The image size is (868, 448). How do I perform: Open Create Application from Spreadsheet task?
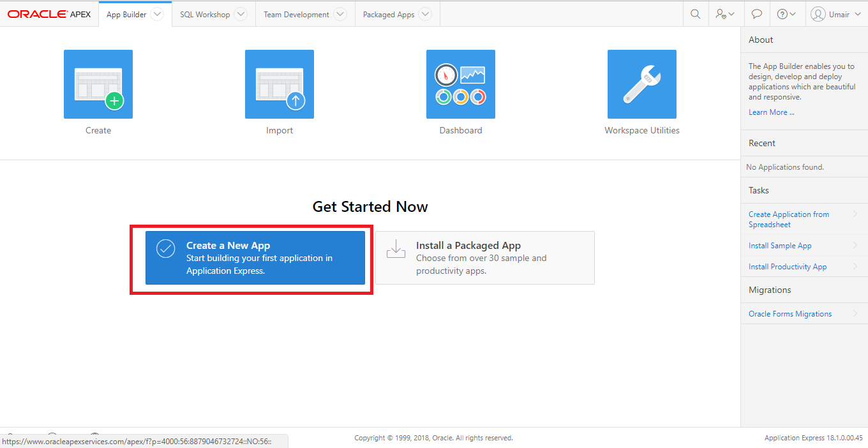[789, 220]
